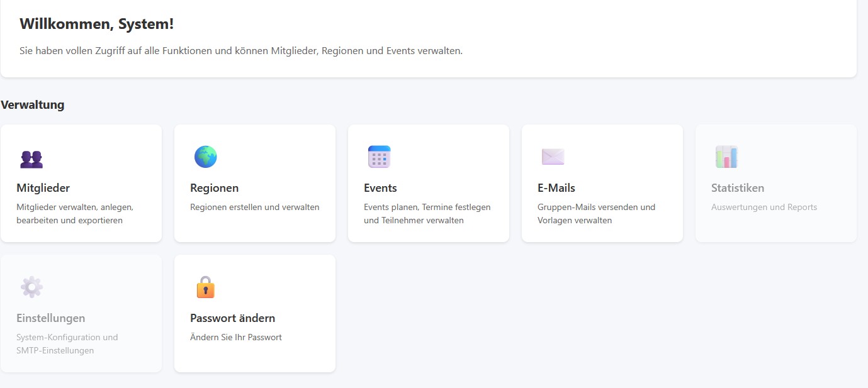Click the Mitglieder people icon

click(x=31, y=158)
